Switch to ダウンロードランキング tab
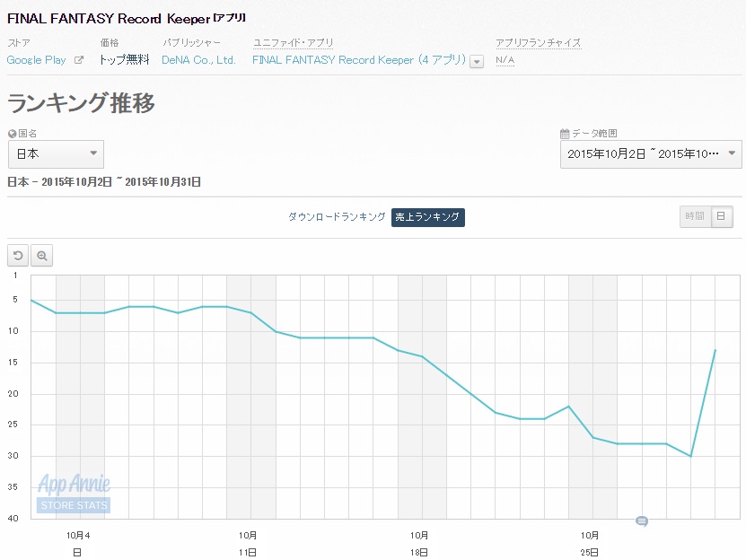This screenshot has width=746, height=560. point(337,217)
